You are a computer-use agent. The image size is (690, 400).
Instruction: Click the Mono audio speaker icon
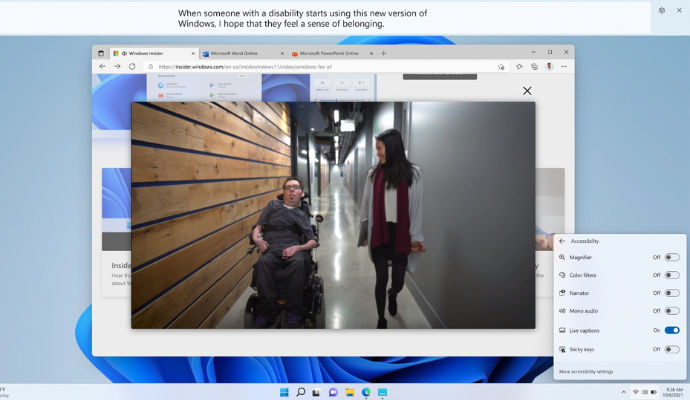tap(562, 311)
